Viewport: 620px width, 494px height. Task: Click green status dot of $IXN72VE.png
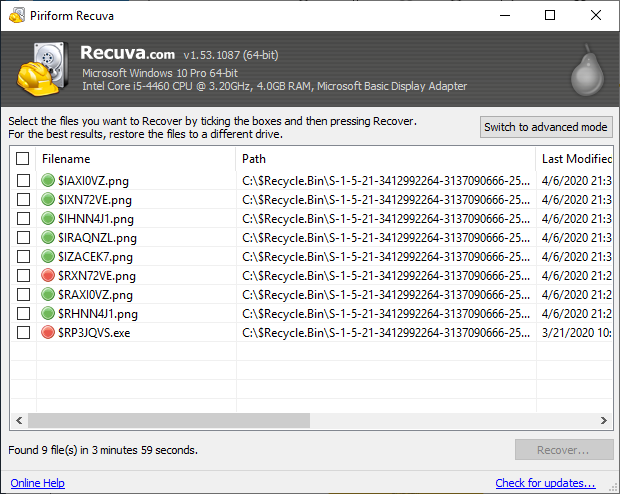48,199
